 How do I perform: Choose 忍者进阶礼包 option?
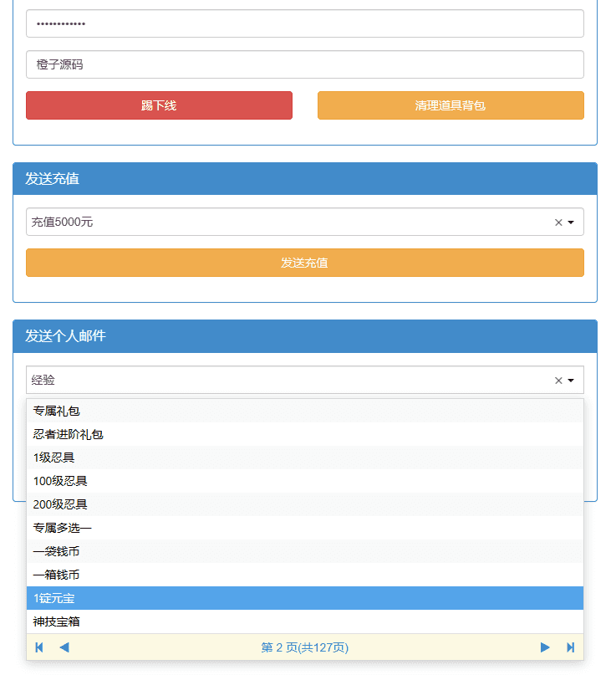pos(69,434)
